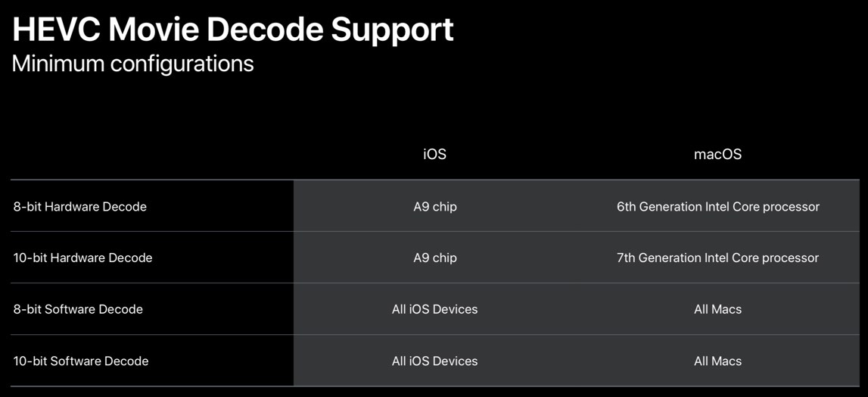Click 7th Generation Intel Core processor cell
The image size is (868, 397).
click(718, 258)
